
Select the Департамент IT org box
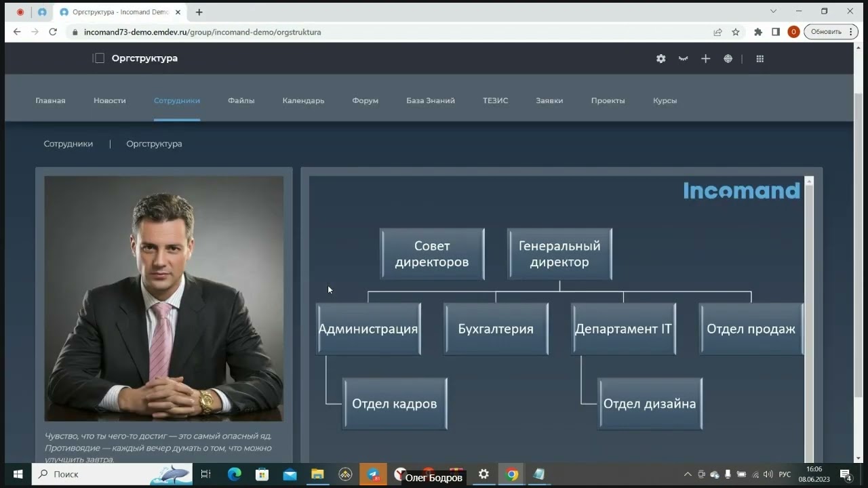[x=623, y=329]
